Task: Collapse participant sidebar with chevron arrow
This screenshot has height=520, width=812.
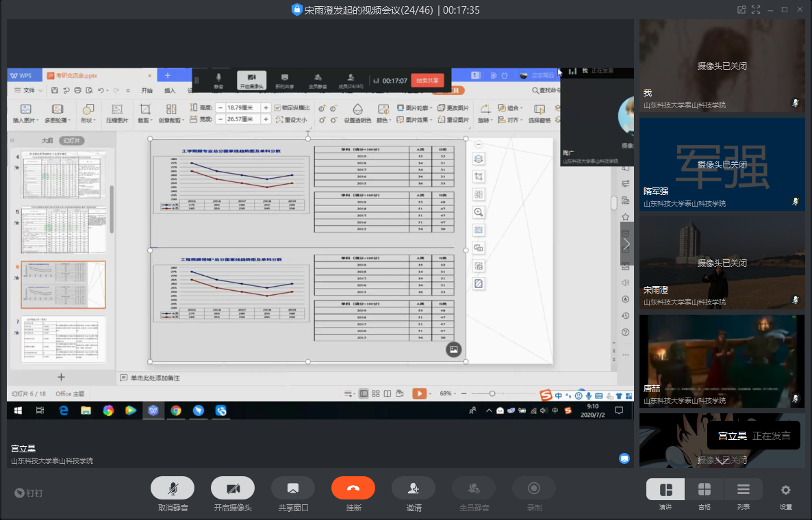Action: 626,244
